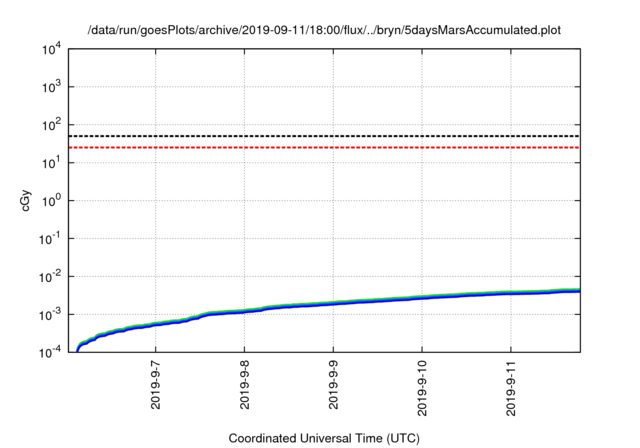Click the 2019-9-10 date tick label
640x448 pixels.
click(422, 388)
